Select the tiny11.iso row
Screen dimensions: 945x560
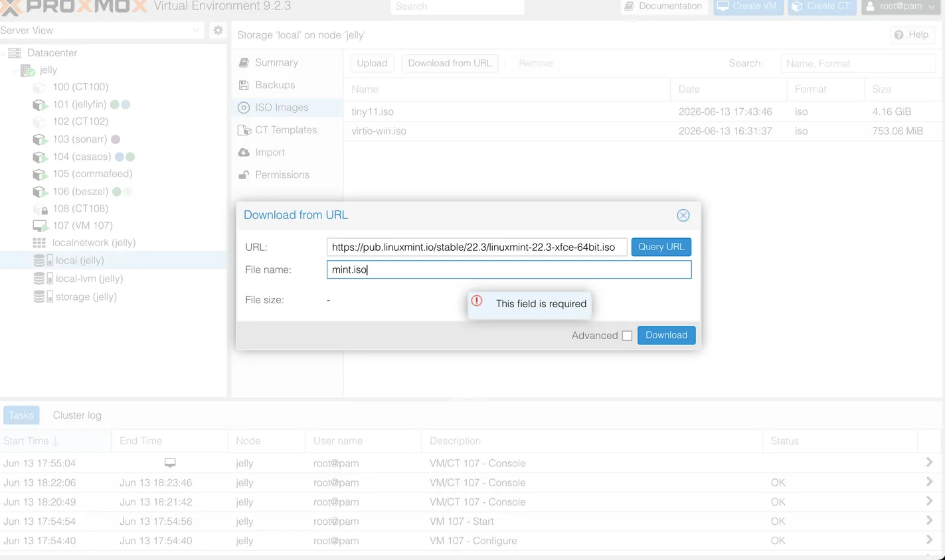coord(642,111)
